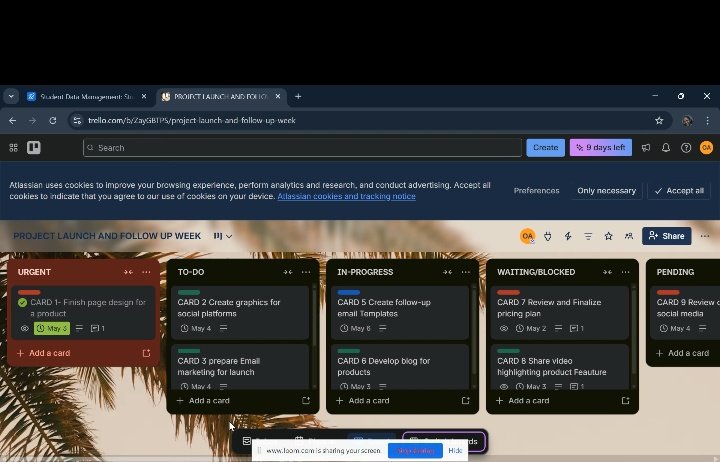Click the 9 days left trial button

click(601, 147)
